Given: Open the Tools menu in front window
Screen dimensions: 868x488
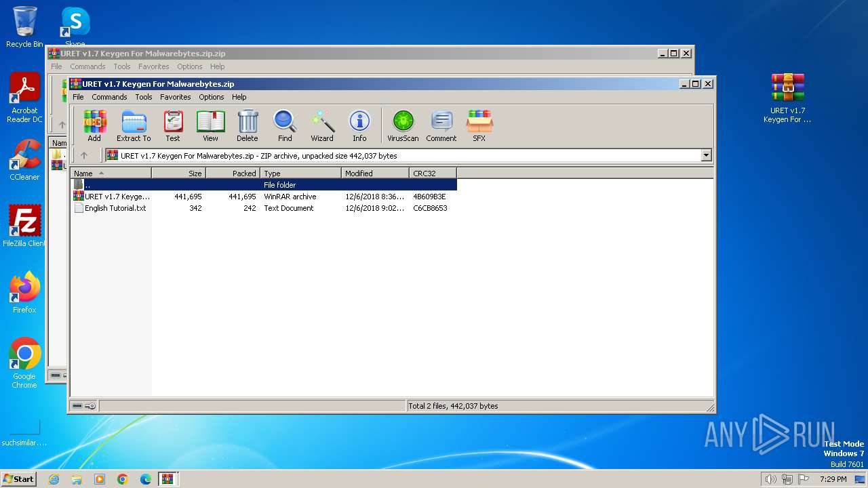Looking at the screenshot, I should click(x=143, y=97).
